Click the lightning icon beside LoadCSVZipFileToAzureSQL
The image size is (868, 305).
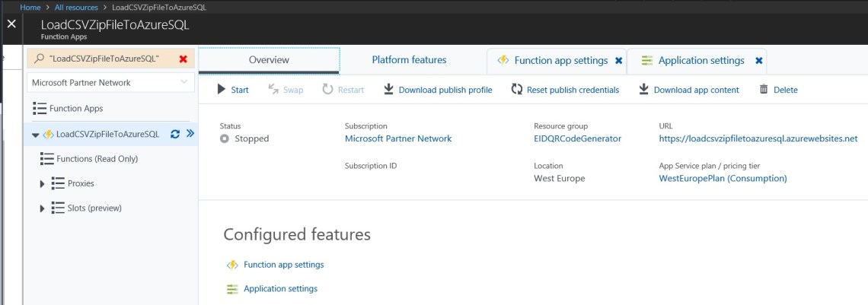click(48, 135)
